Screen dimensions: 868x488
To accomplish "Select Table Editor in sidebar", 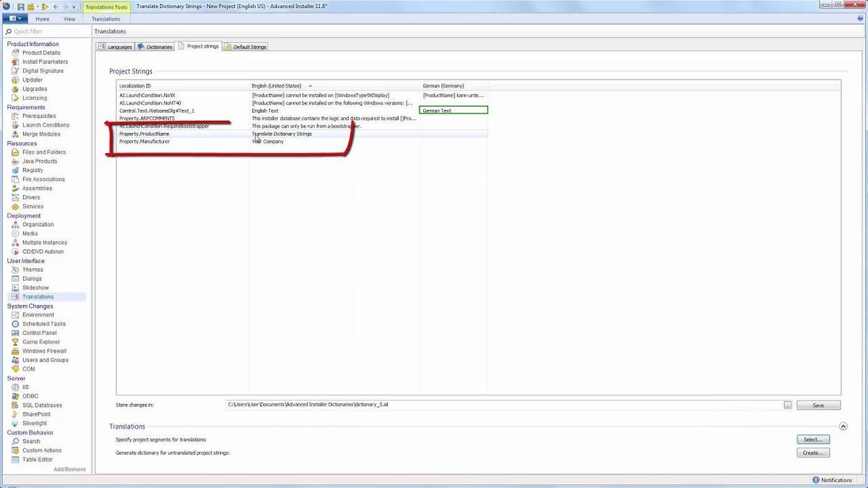I will pos(38,460).
